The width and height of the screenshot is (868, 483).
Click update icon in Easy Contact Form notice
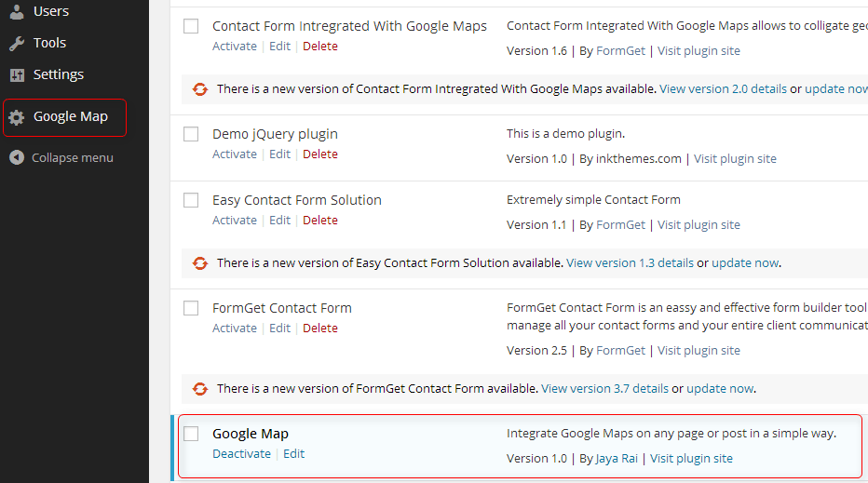pyautogui.click(x=200, y=263)
